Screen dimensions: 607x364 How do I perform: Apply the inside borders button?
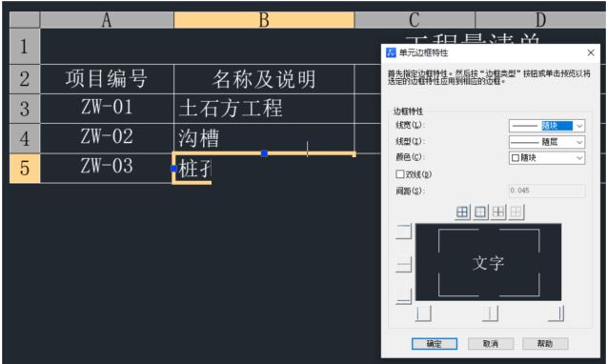tap(498, 212)
